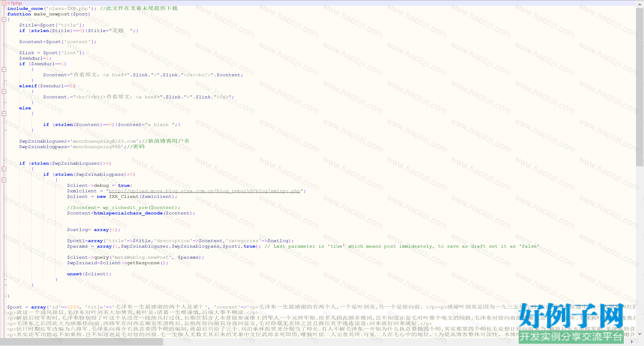The height and width of the screenshot is (346, 644).
Task: Click the 此文件在文章末尾提供下载 comment
Action: 139,9
